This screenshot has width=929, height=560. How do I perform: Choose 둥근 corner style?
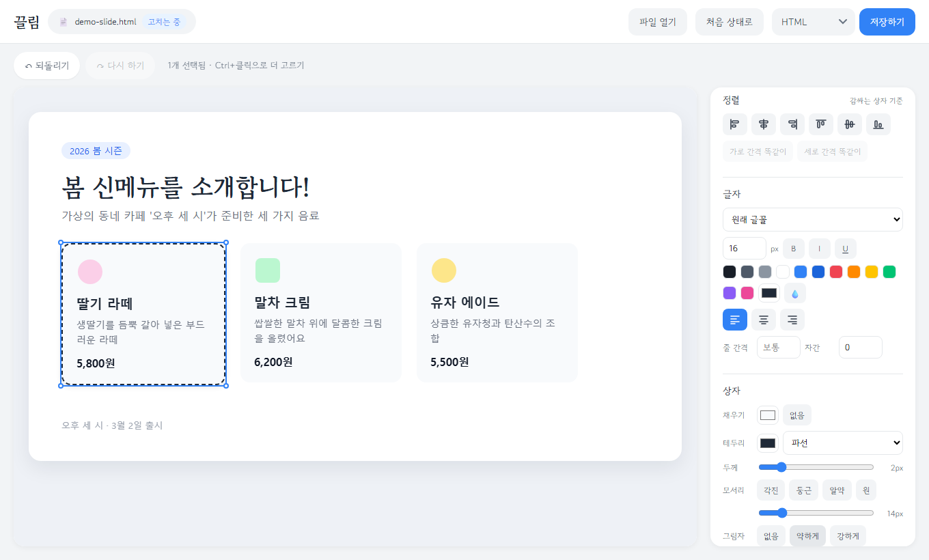pos(804,490)
